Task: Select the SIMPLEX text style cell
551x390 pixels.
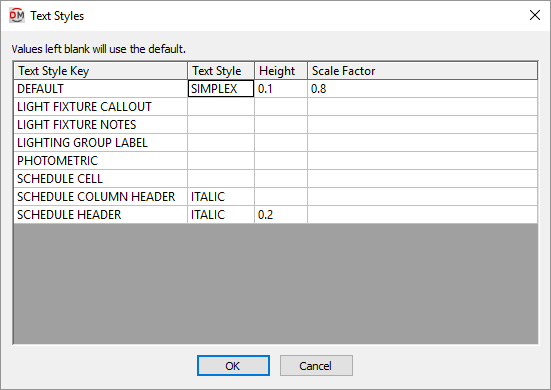Action: [221, 89]
